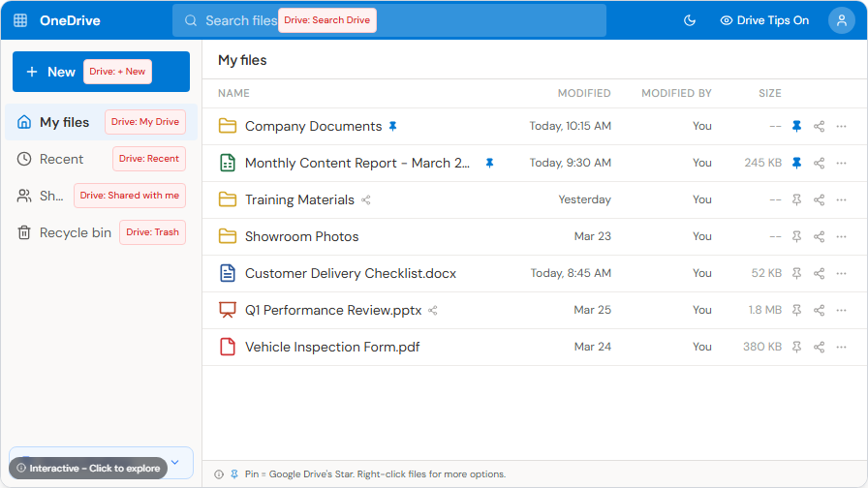868x488 pixels.
Task: Open Customer Delivery Checklist.docx
Action: click(351, 273)
